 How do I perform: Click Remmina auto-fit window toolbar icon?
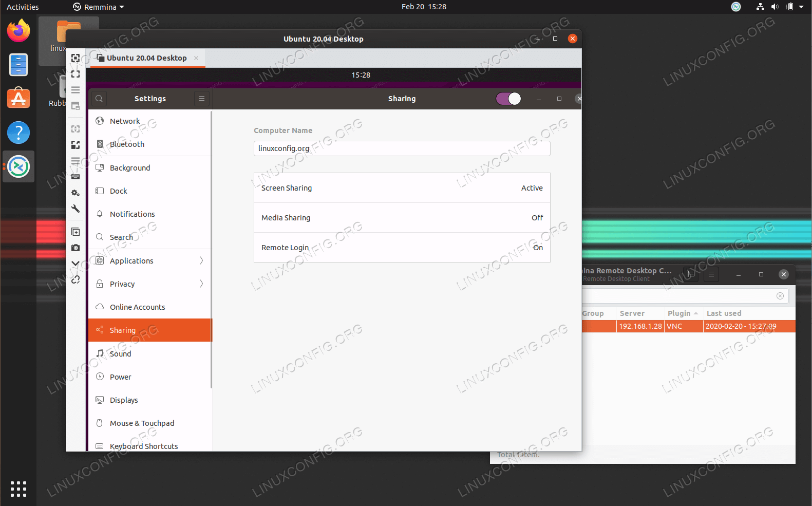click(75, 58)
